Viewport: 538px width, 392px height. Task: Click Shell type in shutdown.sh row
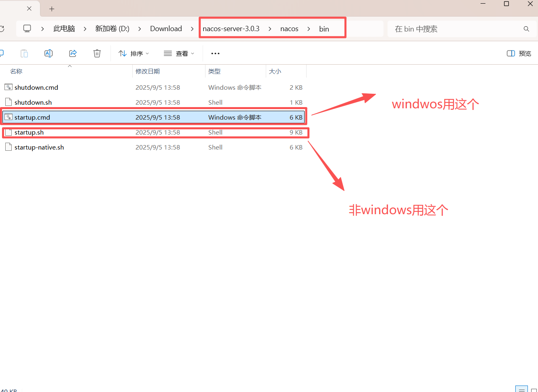216,102
